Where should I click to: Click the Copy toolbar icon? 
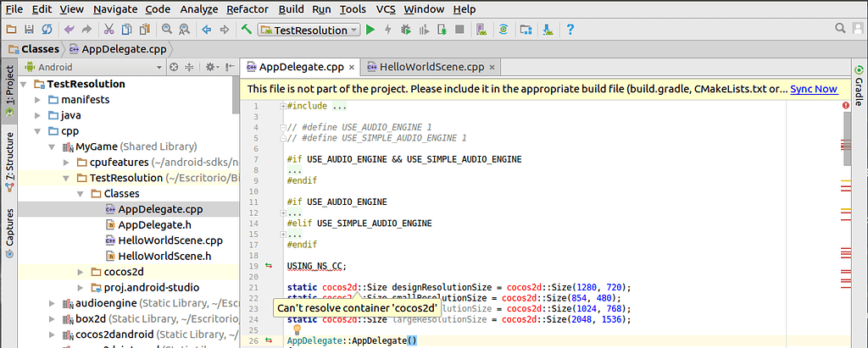pyautogui.click(x=127, y=30)
